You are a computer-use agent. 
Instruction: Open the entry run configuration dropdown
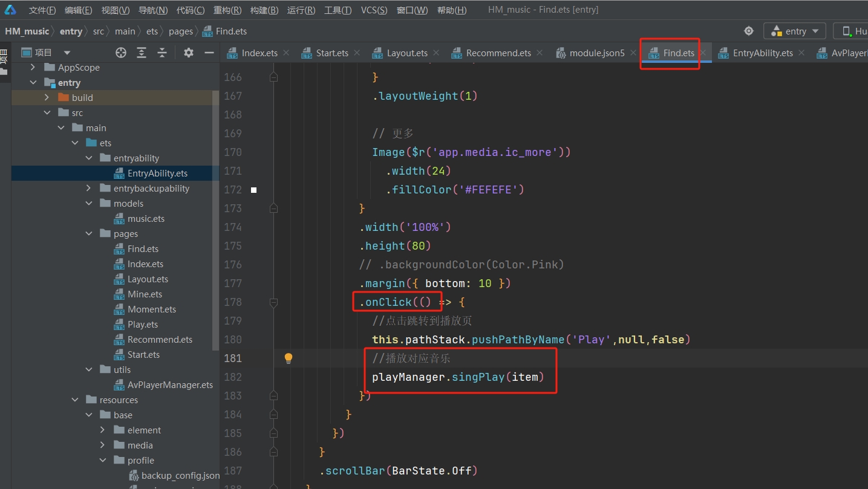click(795, 31)
